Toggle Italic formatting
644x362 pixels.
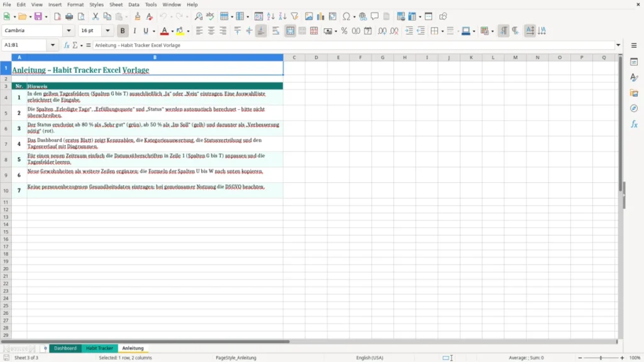point(135,31)
